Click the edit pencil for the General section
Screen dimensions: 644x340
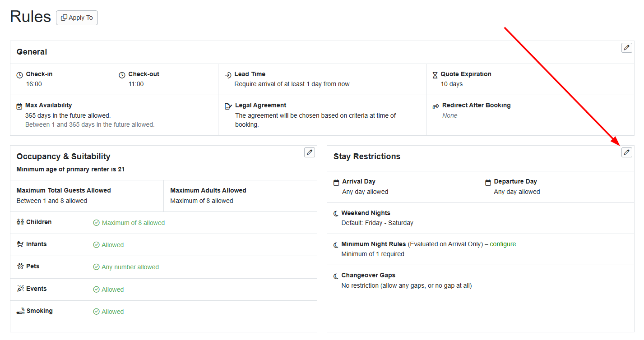pos(626,47)
